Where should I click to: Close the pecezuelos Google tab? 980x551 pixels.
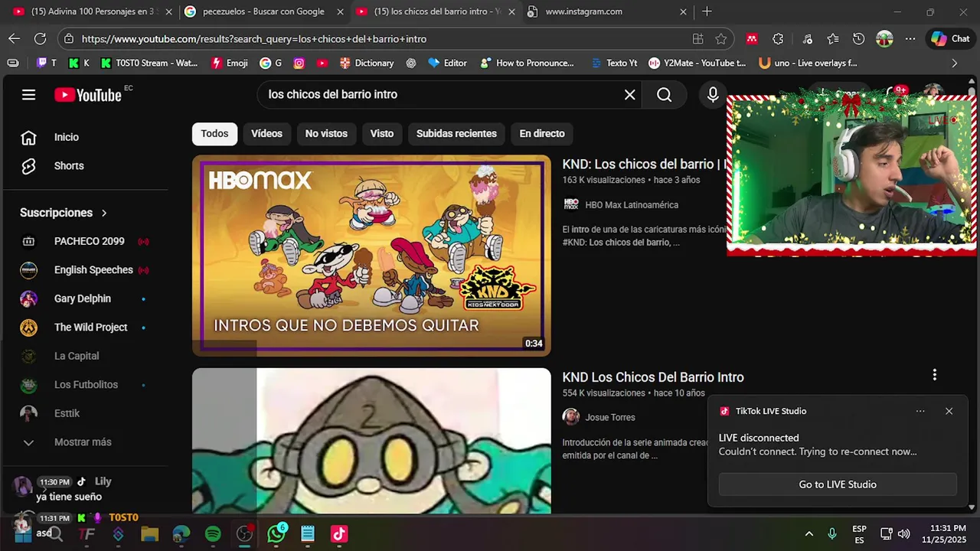(x=340, y=11)
